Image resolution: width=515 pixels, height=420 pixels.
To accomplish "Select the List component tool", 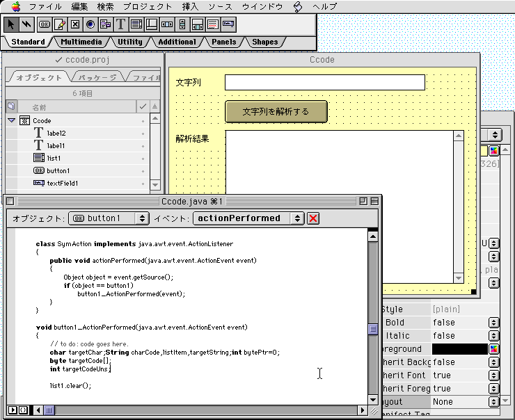I will click(x=136, y=24).
